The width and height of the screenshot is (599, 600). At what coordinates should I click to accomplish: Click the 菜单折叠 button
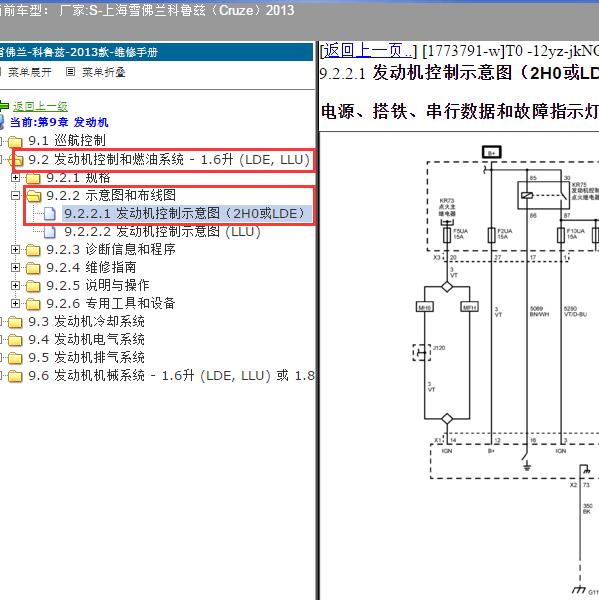click(x=104, y=72)
